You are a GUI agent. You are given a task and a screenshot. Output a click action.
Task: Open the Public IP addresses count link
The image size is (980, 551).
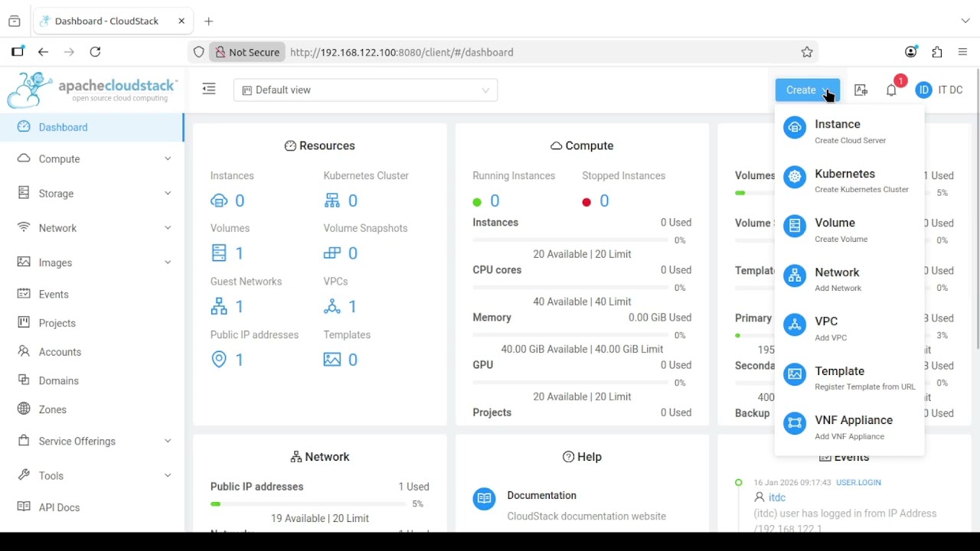click(x=227, y=360)
